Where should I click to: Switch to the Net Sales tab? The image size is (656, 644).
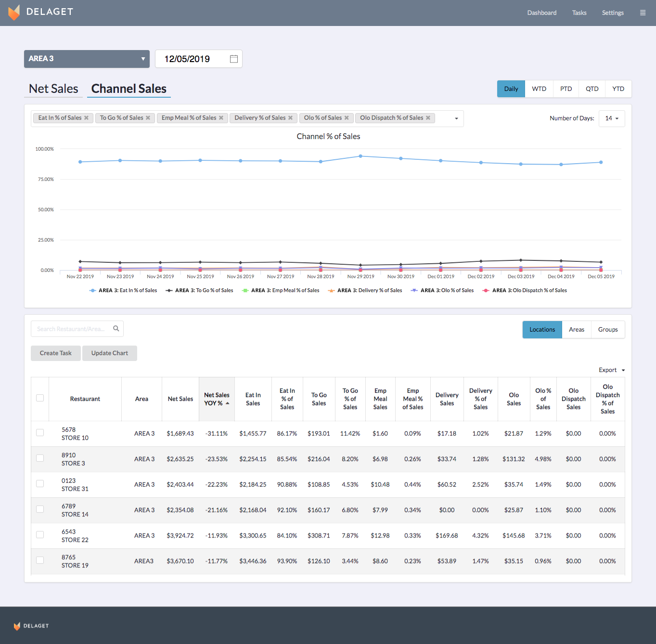53,89
